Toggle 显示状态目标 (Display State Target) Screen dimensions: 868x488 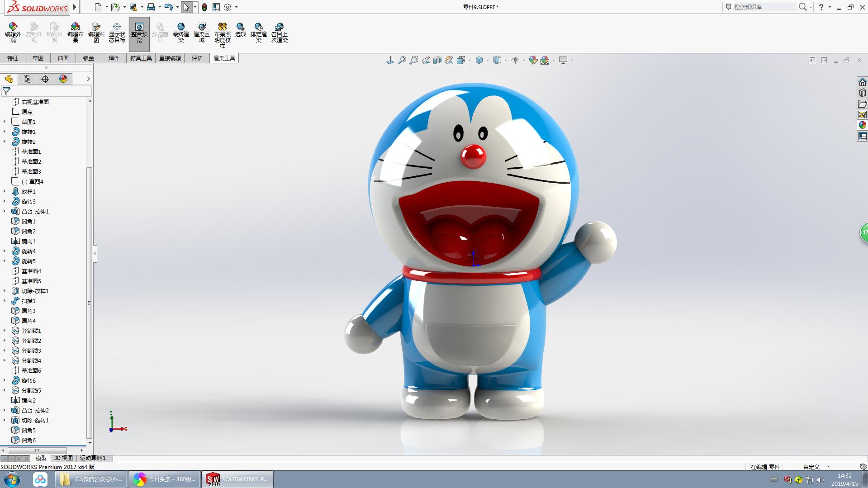click(117, 32)
